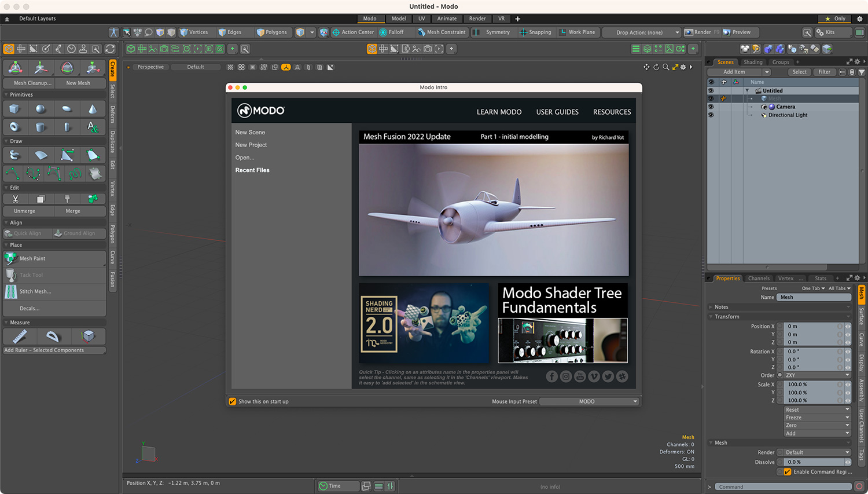Open the Action Center tool
This screenshot has height=494, width=868.
(353, 32)
